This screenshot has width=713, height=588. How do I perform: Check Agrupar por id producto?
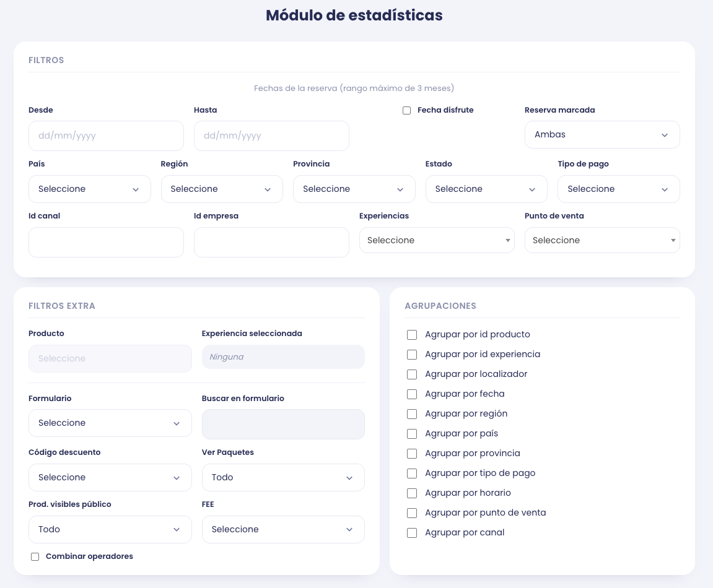point(412,335)
